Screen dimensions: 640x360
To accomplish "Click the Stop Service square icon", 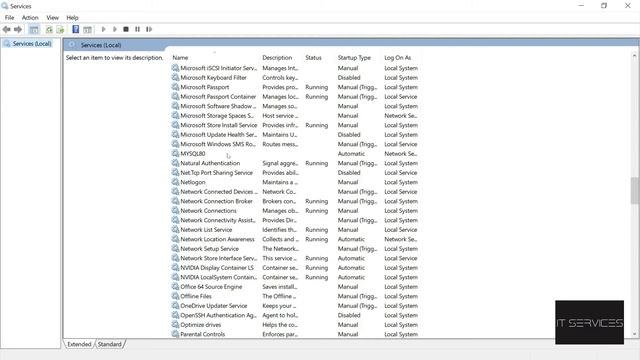I will pyautogui.click(x=126, y=29).
